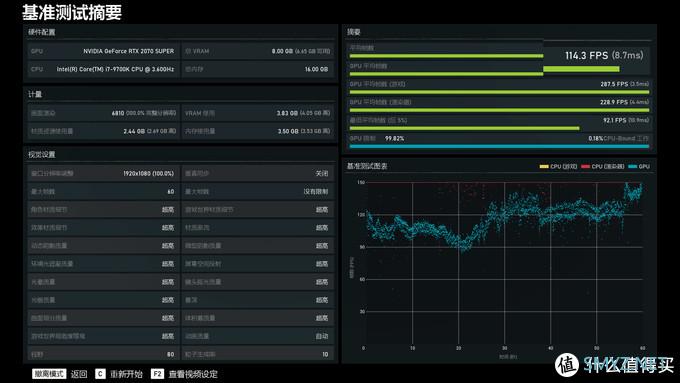Screen dimensions: 680x383
Task: Click the 撤离模式 key icon
Action: click(x=49, y=374)
